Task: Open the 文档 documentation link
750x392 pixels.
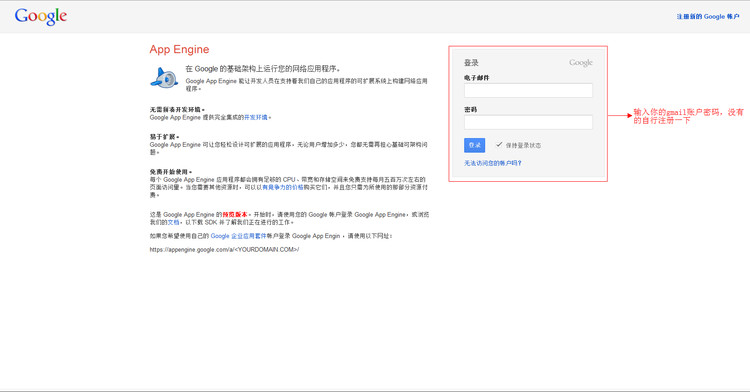Action: (x=173, y=222)
